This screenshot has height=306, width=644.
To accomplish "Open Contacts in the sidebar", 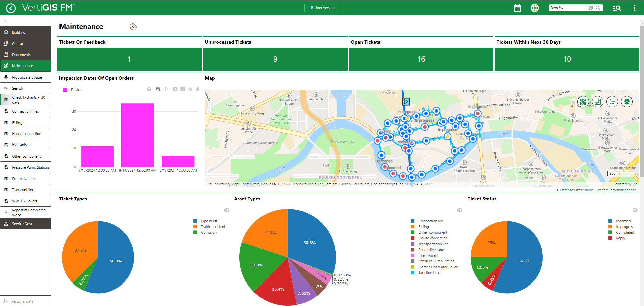I will click(x=26, y=44).
